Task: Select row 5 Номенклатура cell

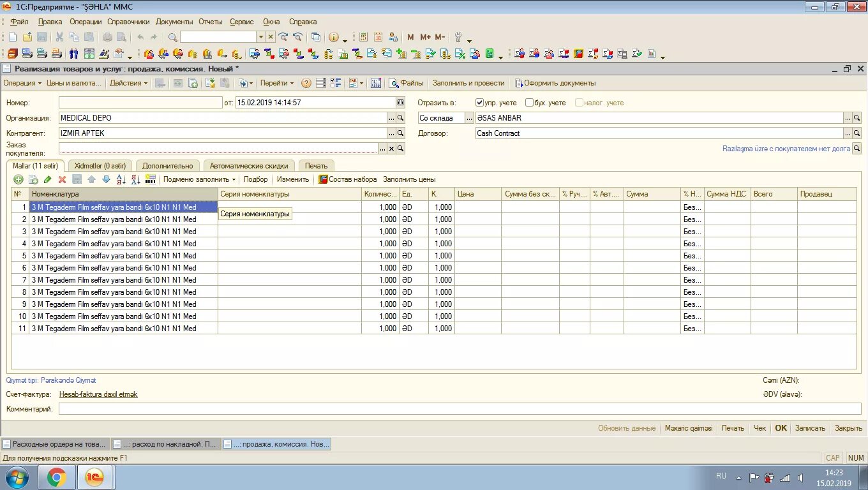Action: [123, 256]
